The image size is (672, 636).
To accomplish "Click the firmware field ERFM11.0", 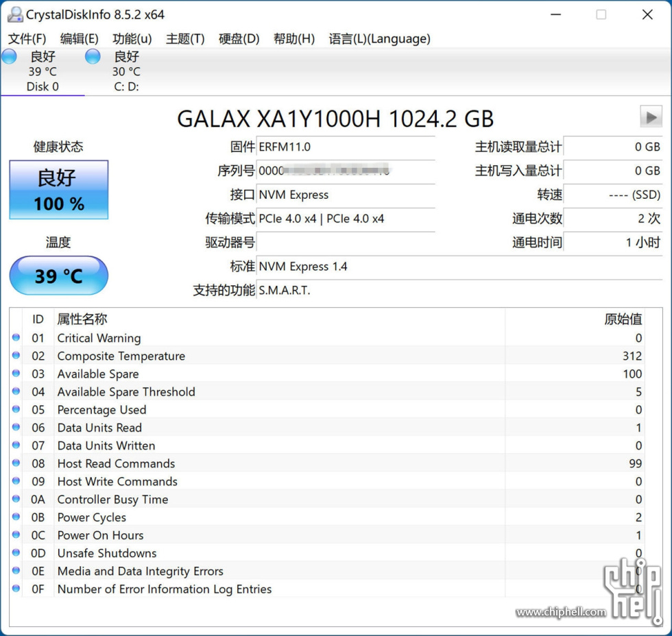I will (x=346, y=147).
